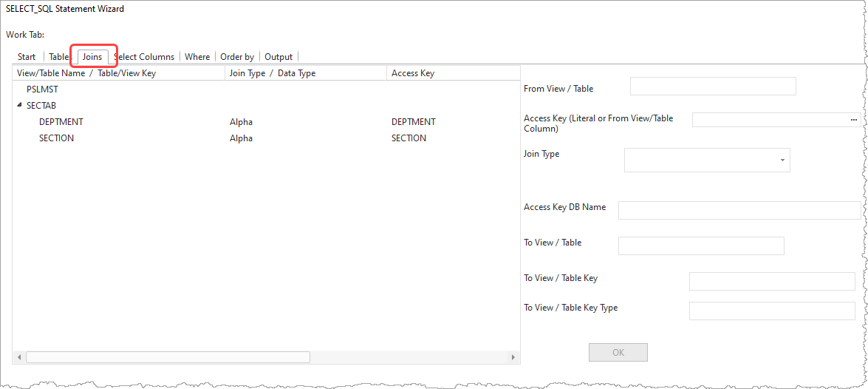
Task: Select the Joins tab
Action: [92, 57]
